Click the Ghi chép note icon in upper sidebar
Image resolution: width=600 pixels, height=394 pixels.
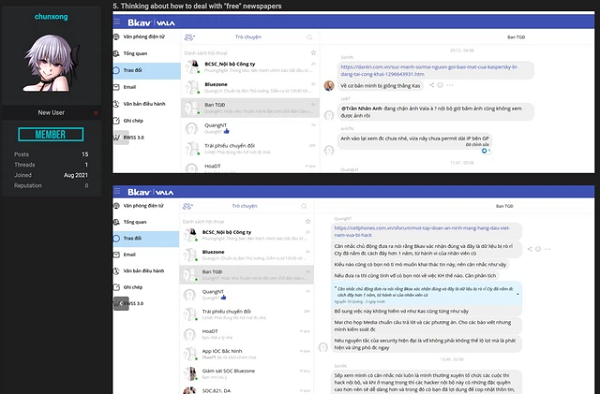pyautogui.click(x=117, y=120)
